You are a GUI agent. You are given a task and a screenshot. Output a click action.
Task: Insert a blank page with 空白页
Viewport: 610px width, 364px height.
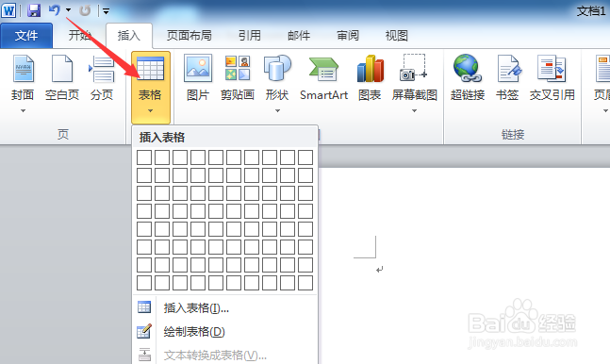(62, 78)
